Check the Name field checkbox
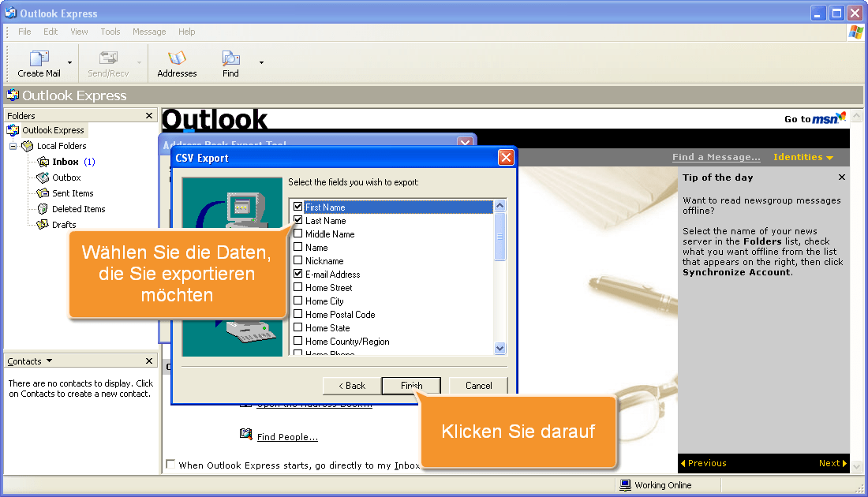868x497 pixels. coord(297,247)
